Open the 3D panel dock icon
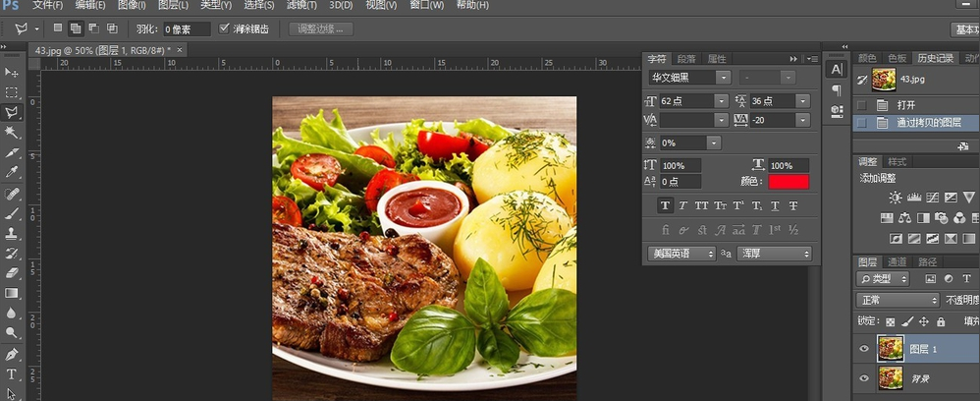Viewport: 980px width, 401px height. coord(837,111)
